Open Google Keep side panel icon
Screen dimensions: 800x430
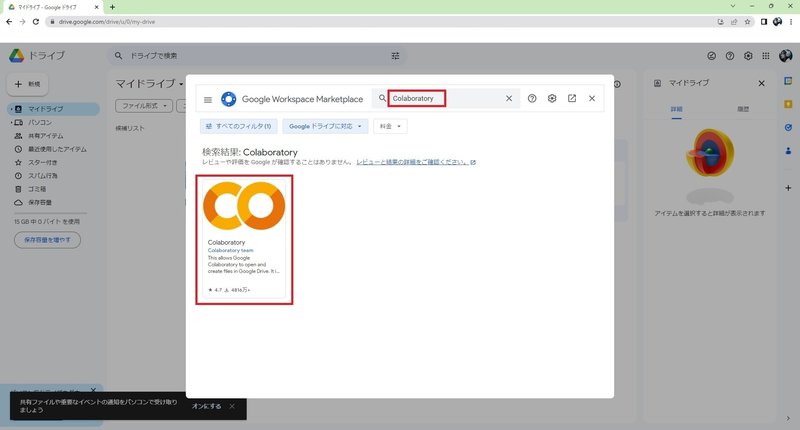point(788,104)
